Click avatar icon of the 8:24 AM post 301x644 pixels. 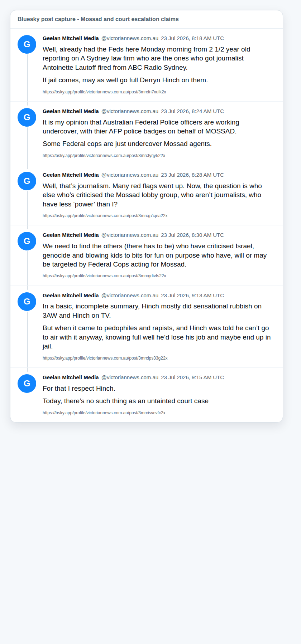(27, 117)
